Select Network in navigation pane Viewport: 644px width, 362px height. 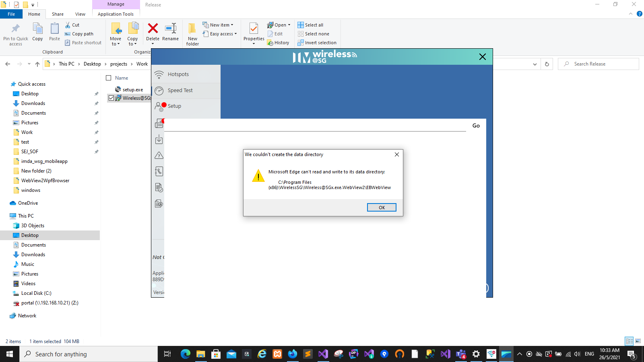27,316
